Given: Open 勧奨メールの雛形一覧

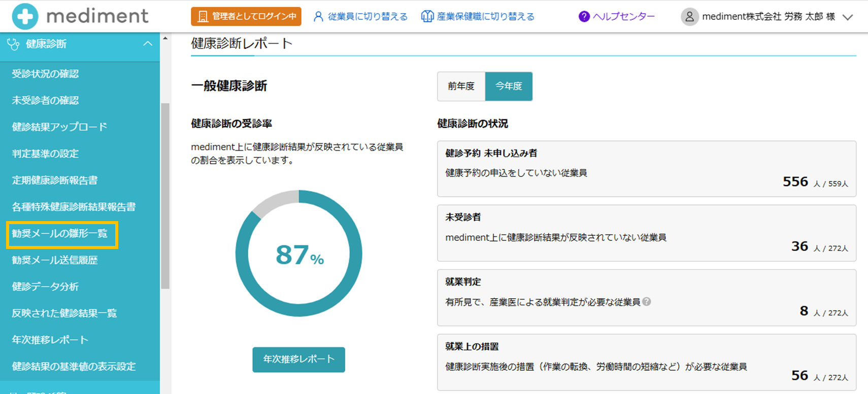Looking at the screenshot, I should click(60, 233).
